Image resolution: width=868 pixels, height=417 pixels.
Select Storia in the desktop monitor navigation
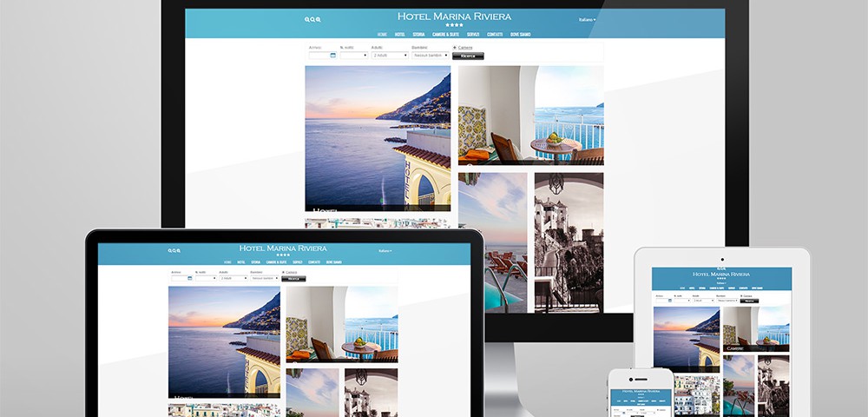tap(418, 35)
